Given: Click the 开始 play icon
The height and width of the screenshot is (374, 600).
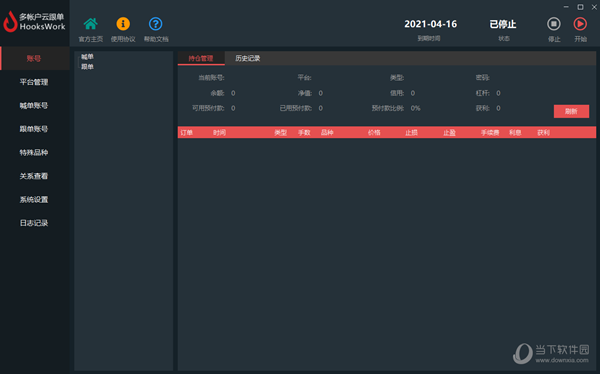Looking at the screenshot, I should 580,24.
